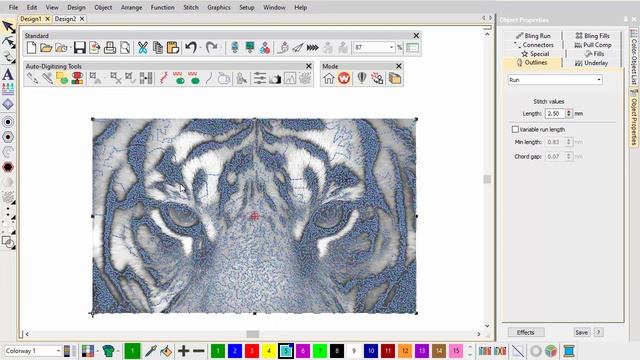Click the Copy icon
The width and height of the screenshot is (640, 360).
(158, 48)
